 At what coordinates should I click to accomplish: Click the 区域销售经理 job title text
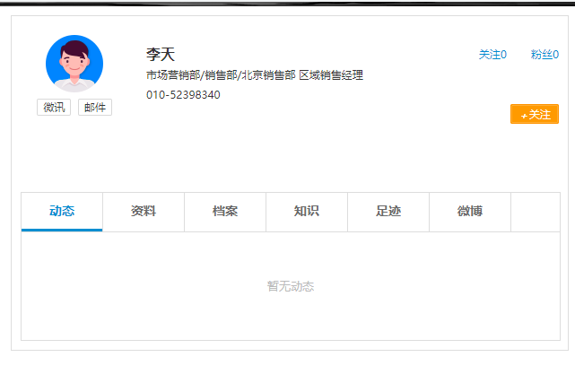[x=331, y=75]
